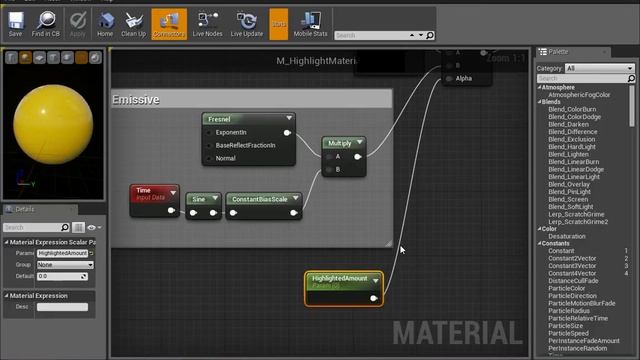Image resolution: width=640 pixels, height=360 pixels.
Task: Click the toolbar search magnifier icon
Action: click(x=430, y=36)
